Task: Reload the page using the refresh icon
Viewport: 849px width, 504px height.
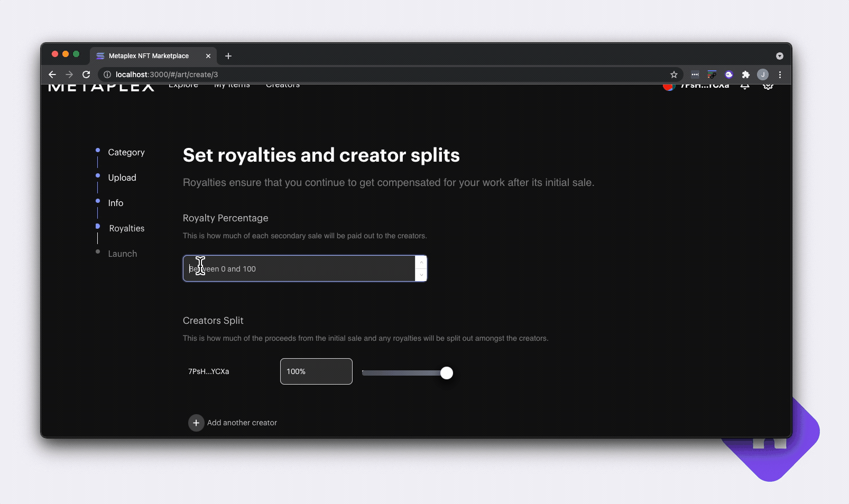Action: (x=86, y=74)
